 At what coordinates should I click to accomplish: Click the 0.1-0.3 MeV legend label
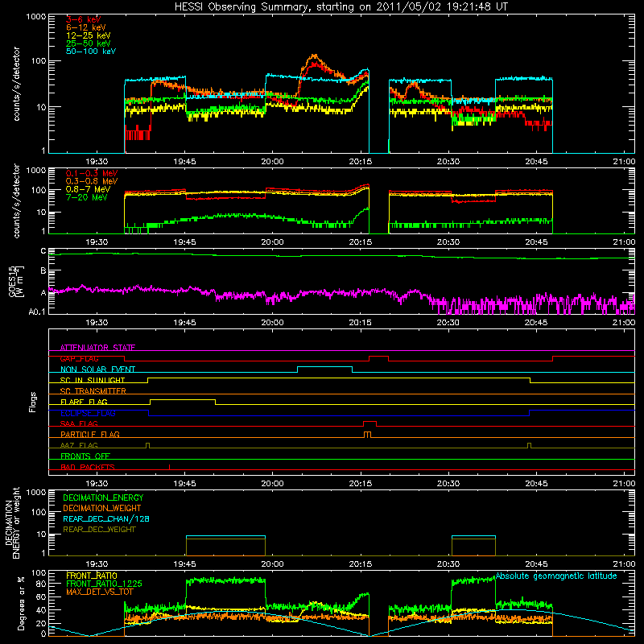click(x=92, y=173)
